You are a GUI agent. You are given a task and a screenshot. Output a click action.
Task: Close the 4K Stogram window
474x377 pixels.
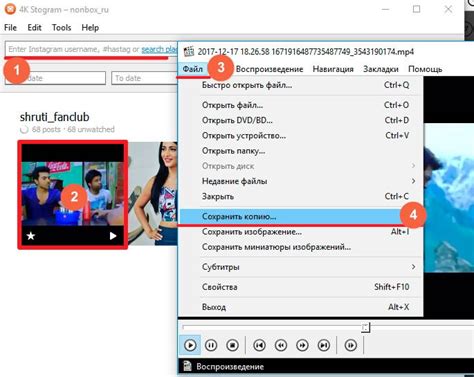click(x=448, y=9)
